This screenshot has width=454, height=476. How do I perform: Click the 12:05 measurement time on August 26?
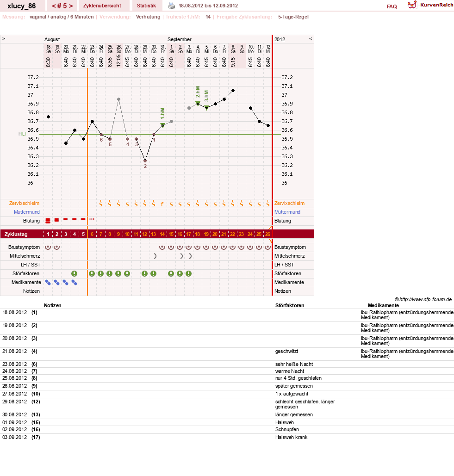(119, 61)
